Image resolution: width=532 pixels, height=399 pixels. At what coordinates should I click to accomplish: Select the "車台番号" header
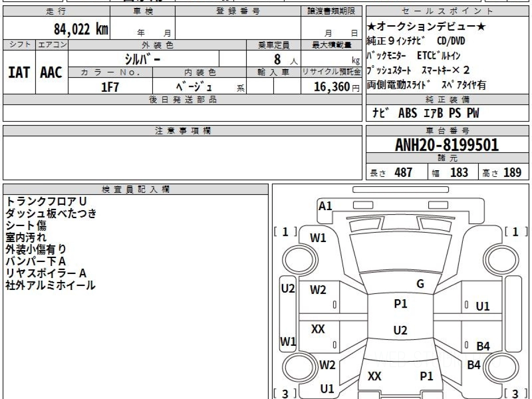pyautogui.click(x=447, y=131)
